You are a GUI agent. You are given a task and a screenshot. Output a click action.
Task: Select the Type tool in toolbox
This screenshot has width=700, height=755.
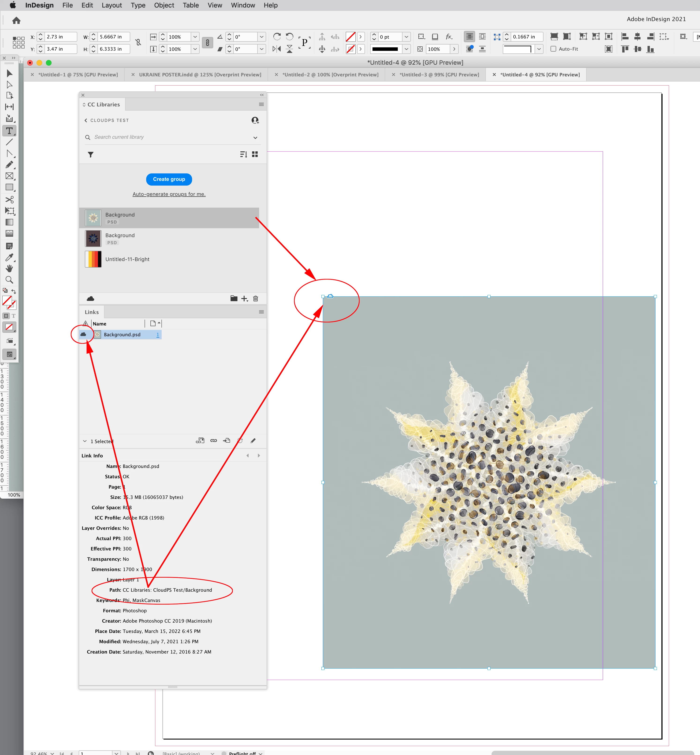(9, 131)
